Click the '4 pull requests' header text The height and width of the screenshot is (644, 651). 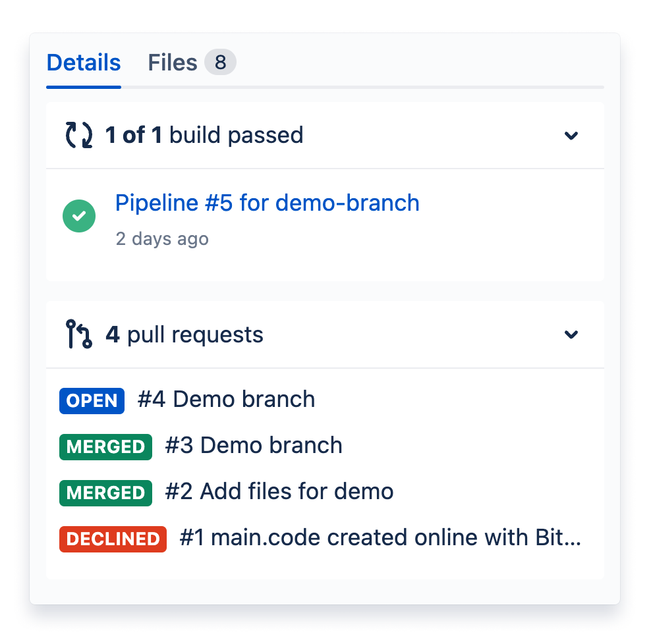184,335
